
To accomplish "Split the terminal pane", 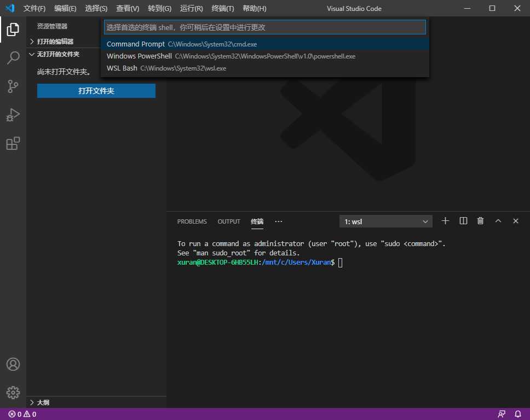I will (463, 221).
